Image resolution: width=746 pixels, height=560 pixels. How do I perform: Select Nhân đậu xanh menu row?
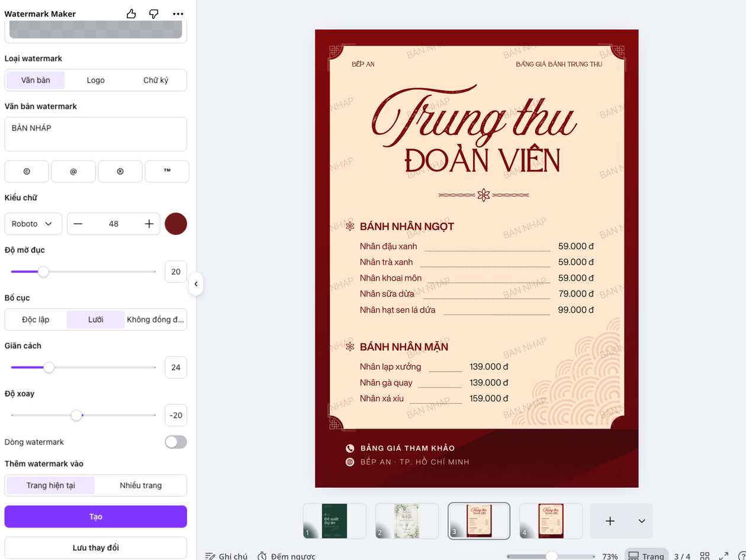click(477, 246)
